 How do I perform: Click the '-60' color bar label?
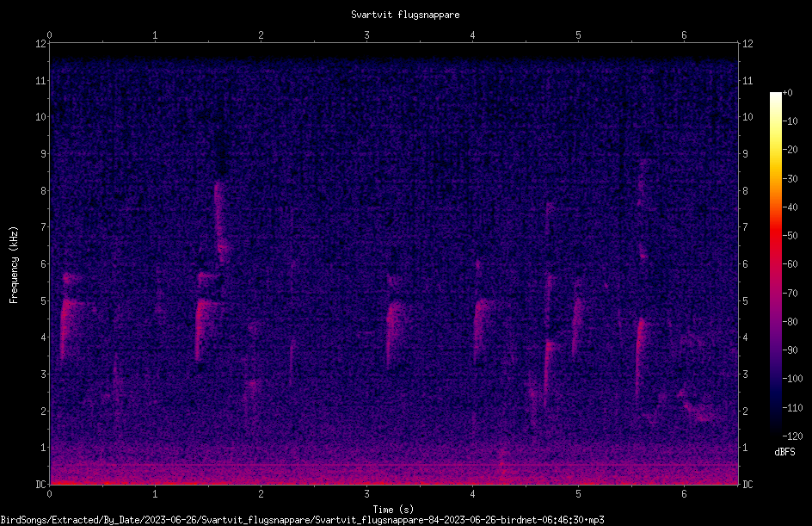point(790,264)
